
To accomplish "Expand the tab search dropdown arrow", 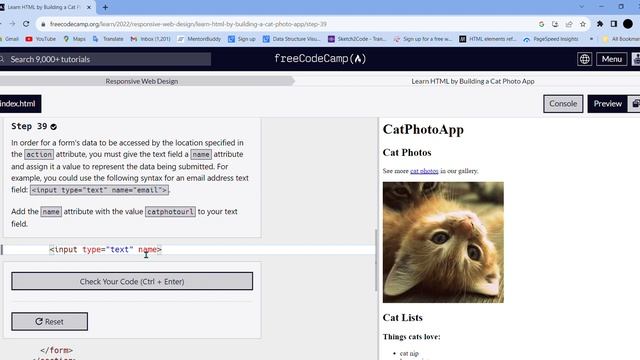I will tap(582, 7).
